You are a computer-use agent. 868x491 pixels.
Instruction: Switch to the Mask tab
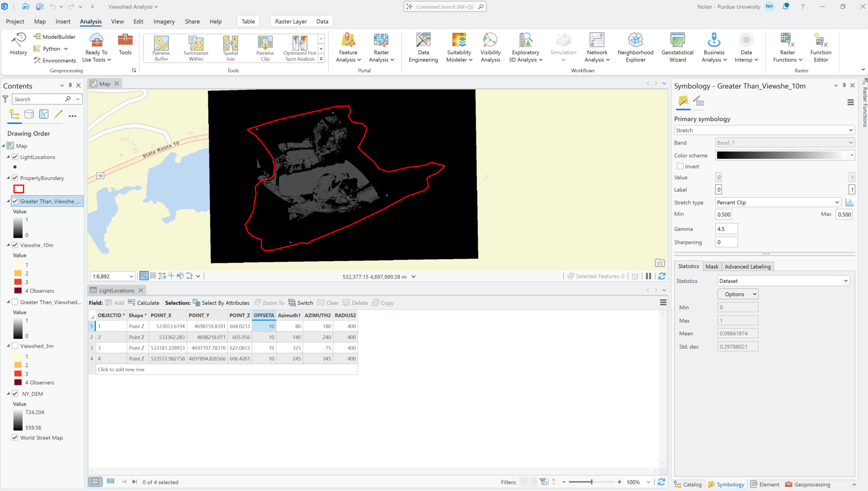click(x=712, y=266)
